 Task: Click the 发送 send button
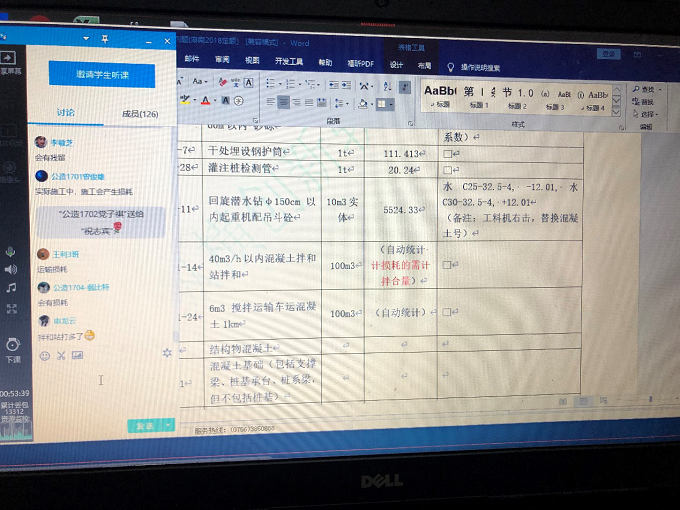click(x=145, y=426)
